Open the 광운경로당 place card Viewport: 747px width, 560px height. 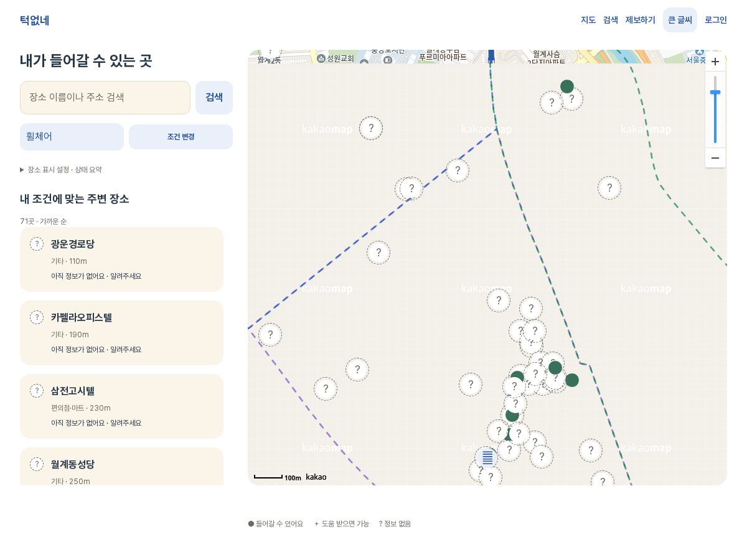click(x=121, y=259)
